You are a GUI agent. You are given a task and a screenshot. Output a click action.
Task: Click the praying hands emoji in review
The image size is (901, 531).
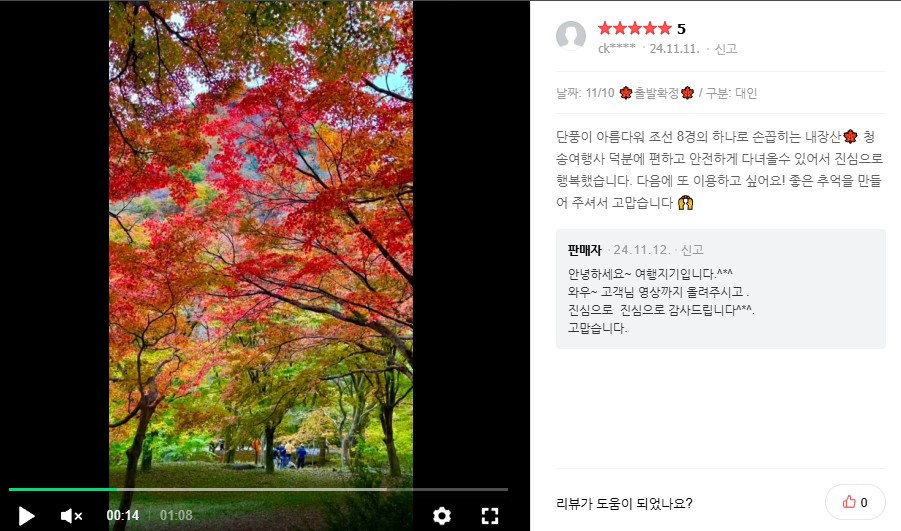tap(685, 202)
